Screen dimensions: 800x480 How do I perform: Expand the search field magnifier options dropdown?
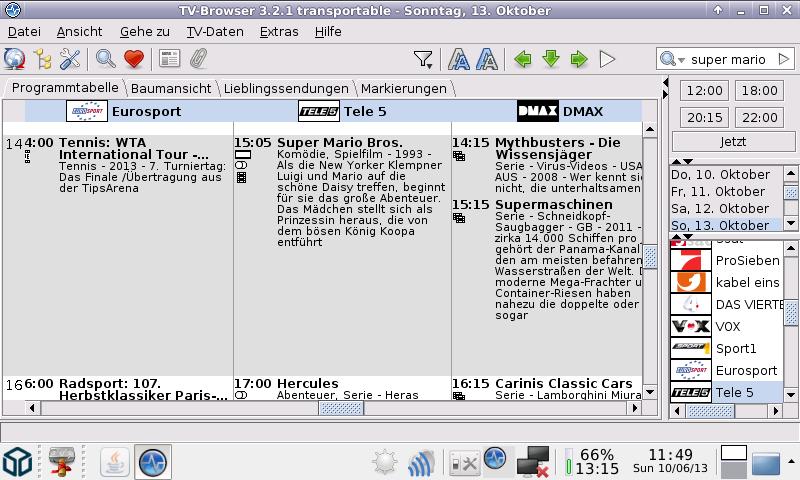coord(670,60)
